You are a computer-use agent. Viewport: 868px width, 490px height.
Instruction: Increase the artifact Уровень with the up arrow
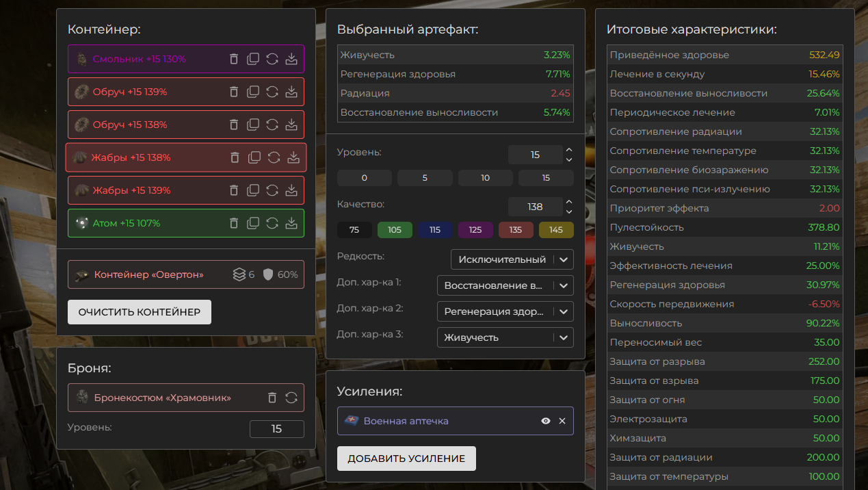point(569,150)
